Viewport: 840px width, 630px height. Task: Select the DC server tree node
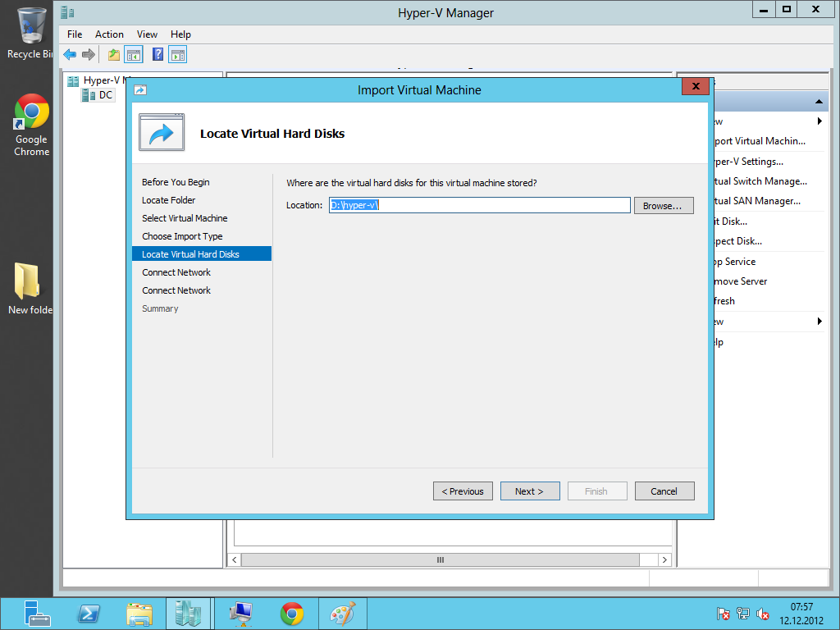coord(105,95)
